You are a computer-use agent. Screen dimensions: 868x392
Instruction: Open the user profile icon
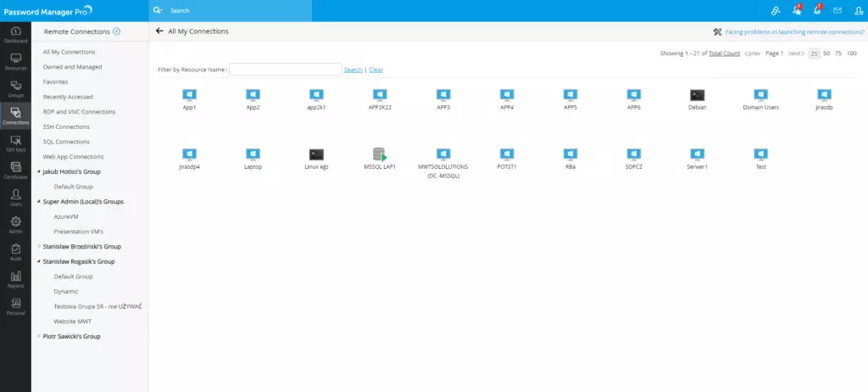tap(860, 10)
